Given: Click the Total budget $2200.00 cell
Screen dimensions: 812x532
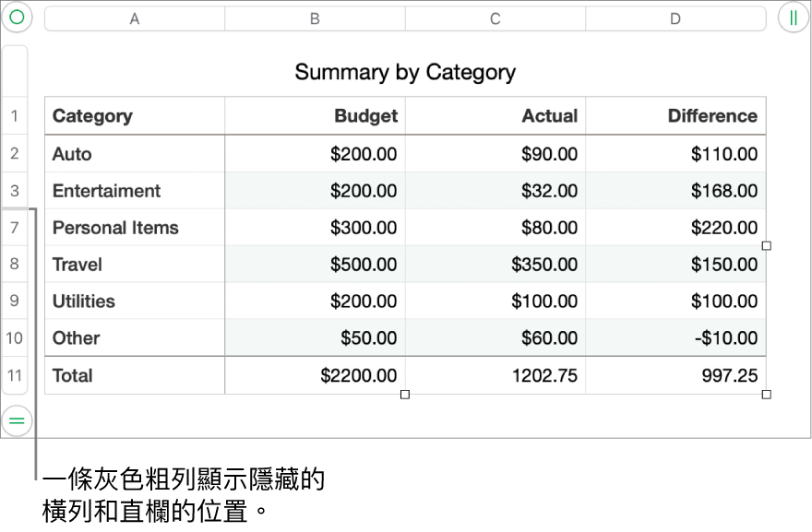Looking at the screenshot, I should tap(315, 375).
